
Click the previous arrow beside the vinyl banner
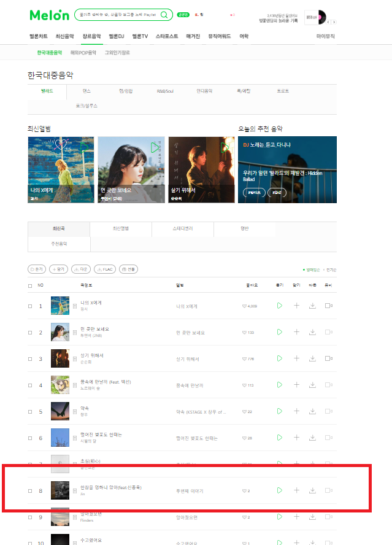click(328, 22)
